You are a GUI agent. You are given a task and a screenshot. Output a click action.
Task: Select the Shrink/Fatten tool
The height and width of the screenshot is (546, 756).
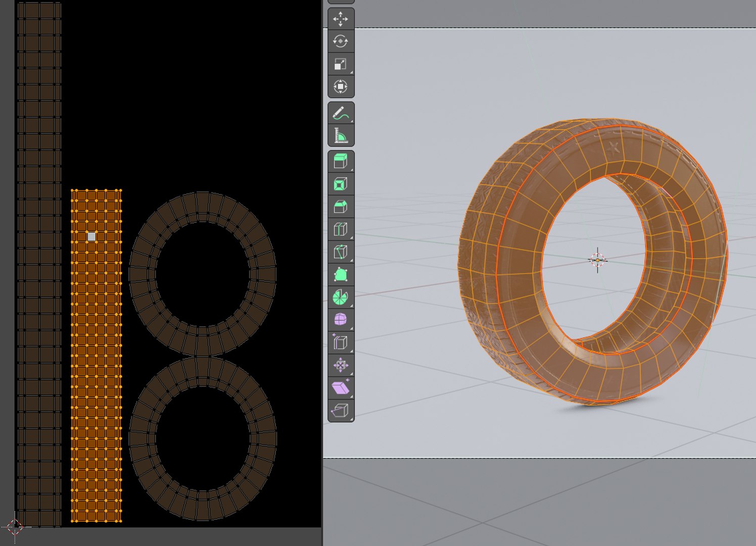341,365
